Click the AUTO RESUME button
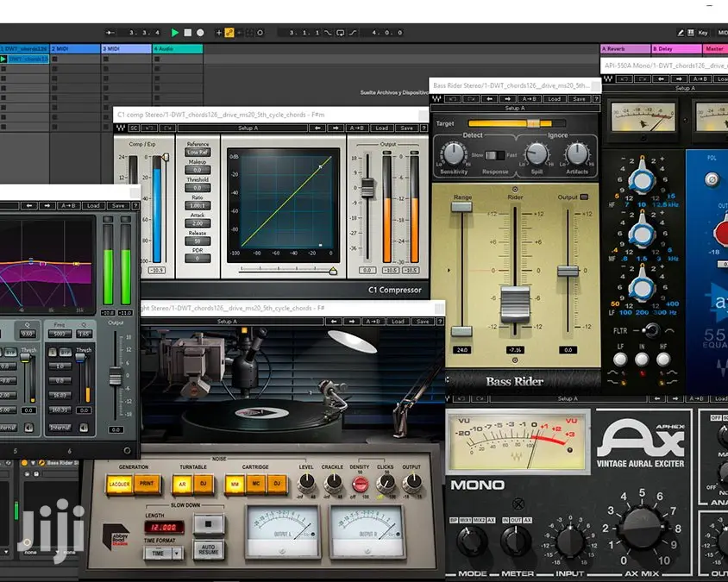This screenshot has height=582, width=728. [x=209, y=550]
